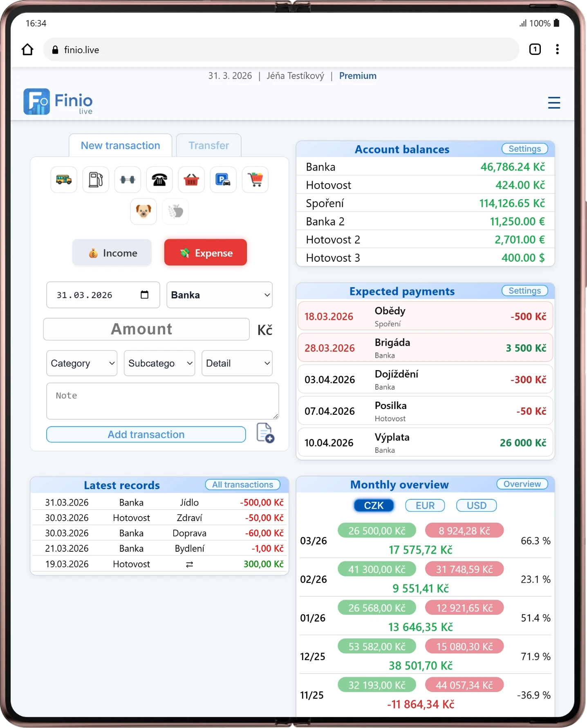Click the shopping cart quick icon
The width and height of the screenshot is (587, 728).
[255, 180]
